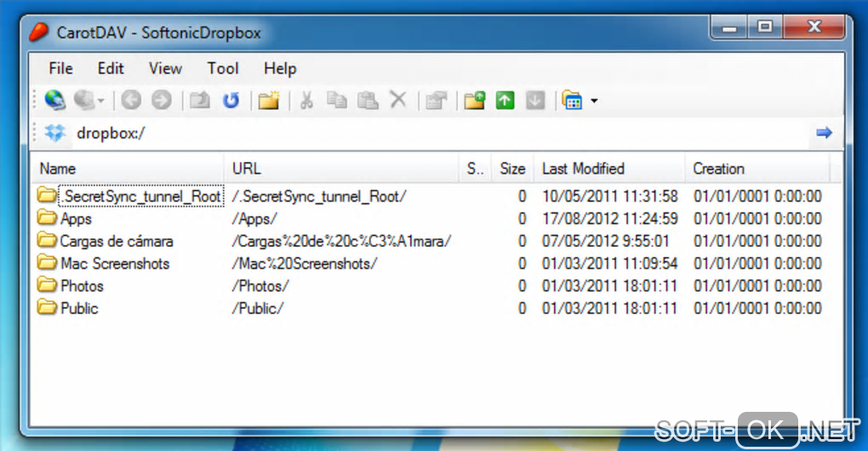Screen dimensions: 868x451
Task: Click the folder icon beside Cargas de cámara
Action: click(x=47, y=240)
